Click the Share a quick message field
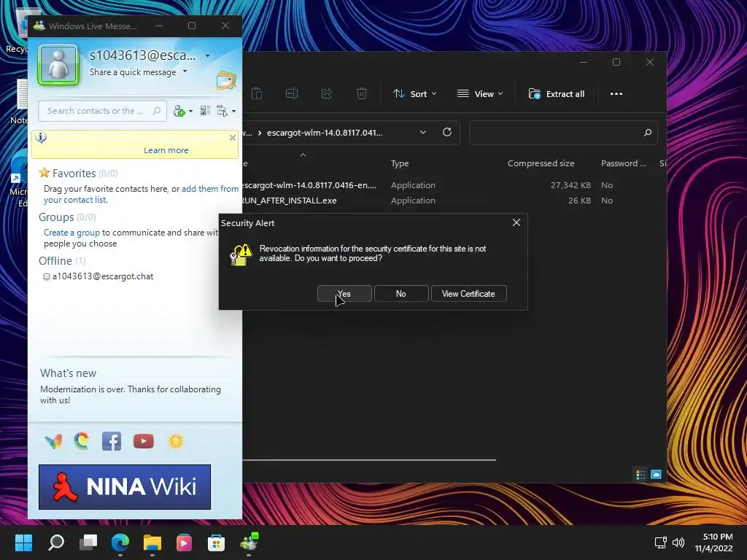 click(133, 72)
